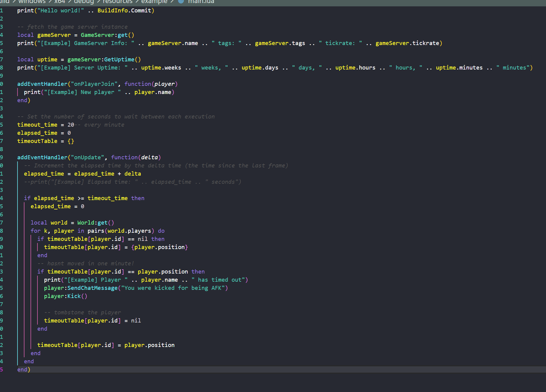
Task: Open the "debug" breadcrumb dropdown
Action: click(84, 2)
